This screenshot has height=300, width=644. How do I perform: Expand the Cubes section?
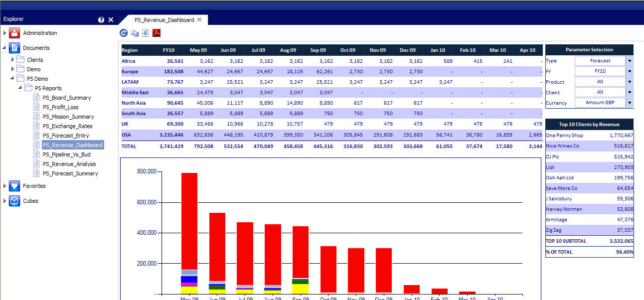coord(4,201)
